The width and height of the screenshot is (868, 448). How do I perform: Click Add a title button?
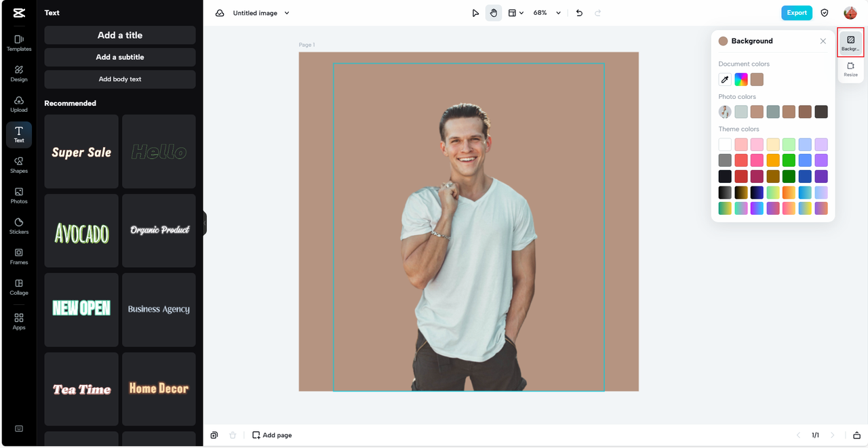120,35
